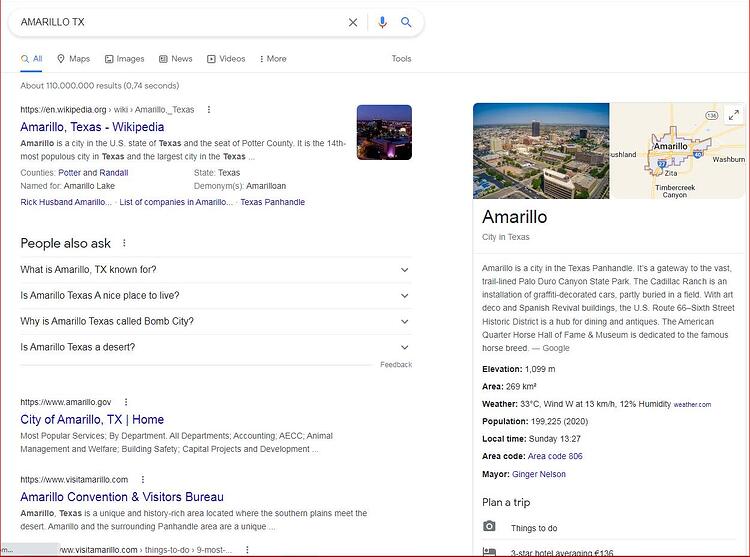This screenshot has height=557, width=750.
Task: Start voice search with the microphone icon
Action: 382,22
